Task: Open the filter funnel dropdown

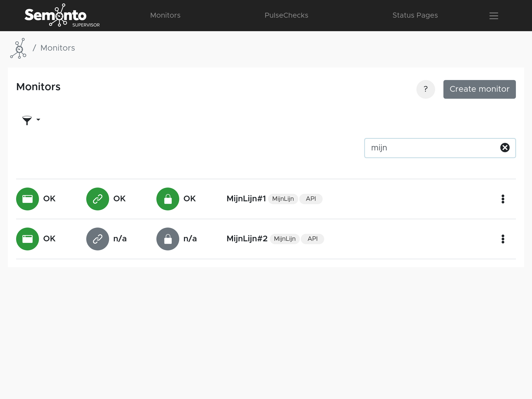Action: click(31, 120)
